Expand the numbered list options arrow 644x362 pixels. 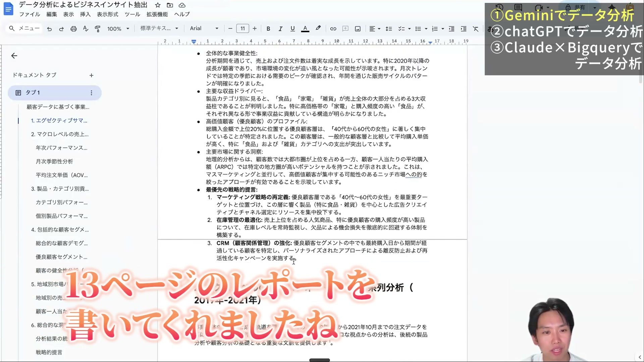(443, 29)
